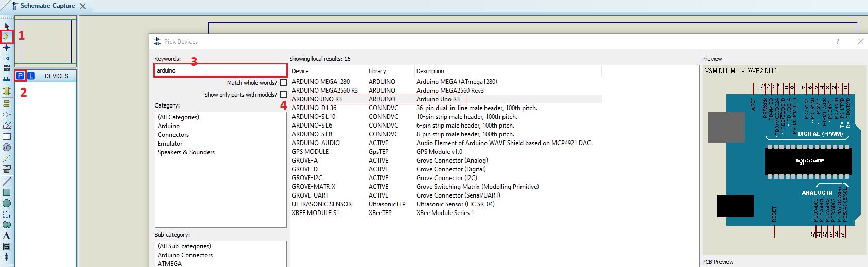Viewport: 868px width, 267px height.
Task: Select the 2D Graphics Text tool
Action: pyautogui.click(x=7, y=236)
